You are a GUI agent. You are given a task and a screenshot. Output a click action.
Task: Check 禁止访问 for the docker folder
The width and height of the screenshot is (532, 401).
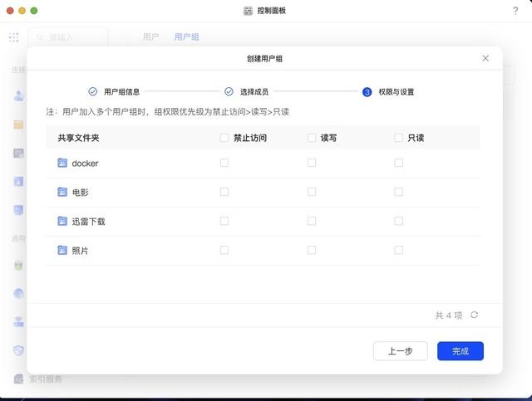(x=224, y=163)
